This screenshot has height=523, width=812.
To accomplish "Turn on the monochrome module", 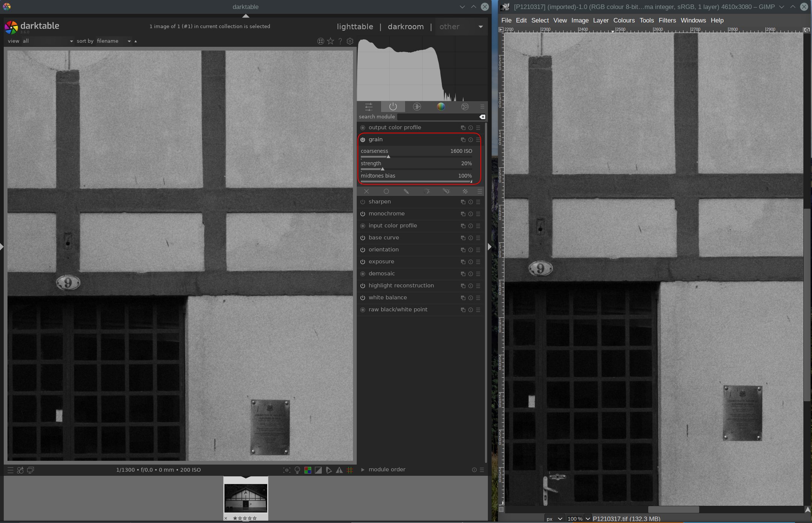I will point(362,214).
